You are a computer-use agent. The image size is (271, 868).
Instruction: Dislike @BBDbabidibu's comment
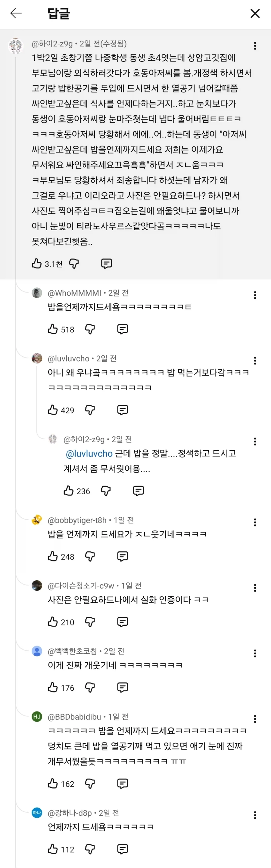(90, 783)
